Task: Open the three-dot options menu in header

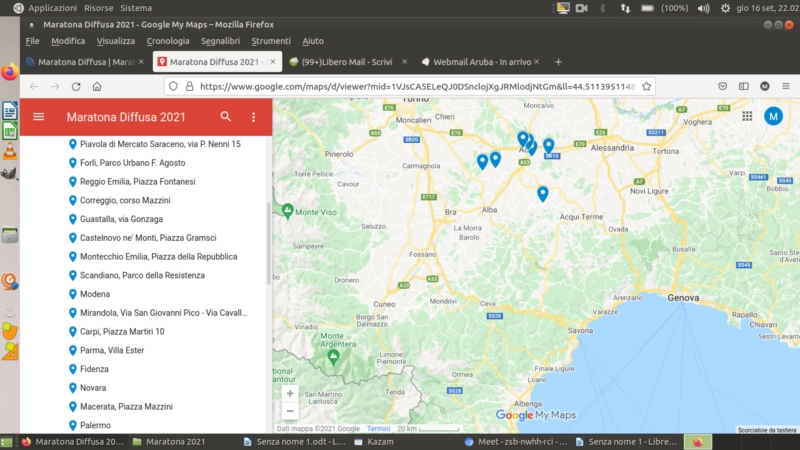Action: click(254, 117)
